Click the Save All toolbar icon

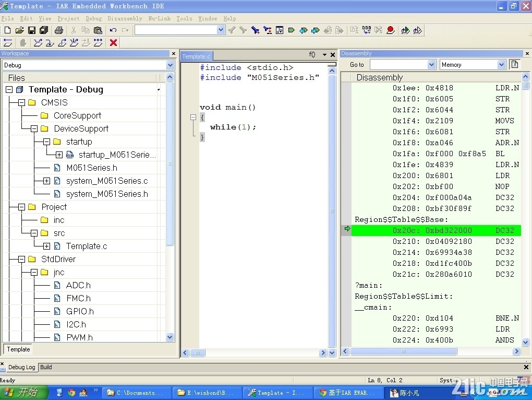(44, 30)
